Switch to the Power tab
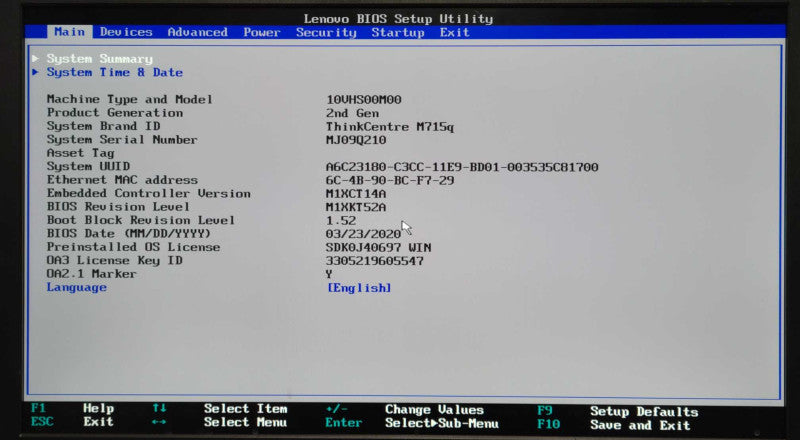Screen dimensions: 800x440 (262, 32)
